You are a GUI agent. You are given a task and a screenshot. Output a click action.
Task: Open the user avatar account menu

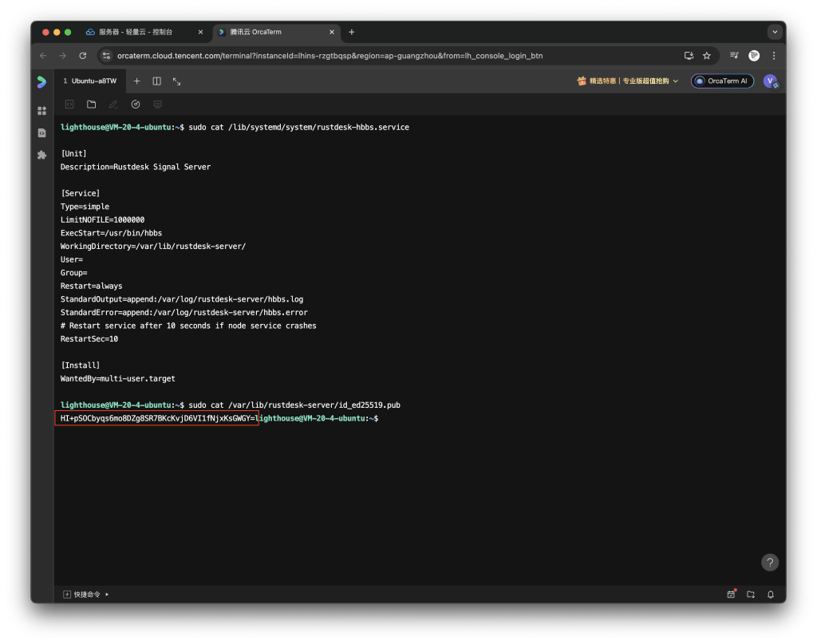point(770,81)
